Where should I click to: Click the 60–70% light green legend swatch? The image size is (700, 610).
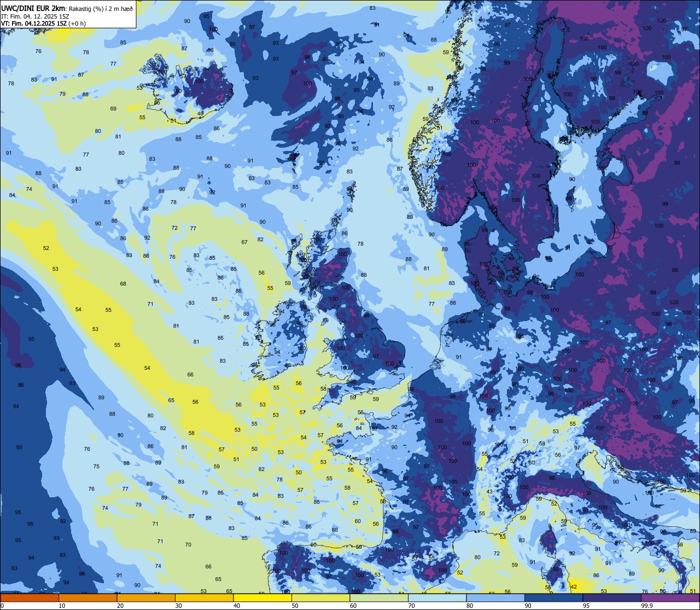click(x=379, y=597)
